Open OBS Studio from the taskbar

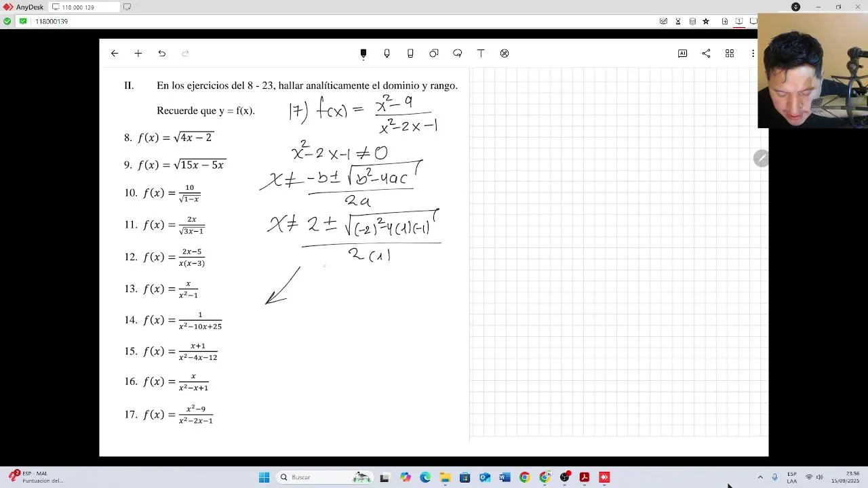tap(564, 477)
